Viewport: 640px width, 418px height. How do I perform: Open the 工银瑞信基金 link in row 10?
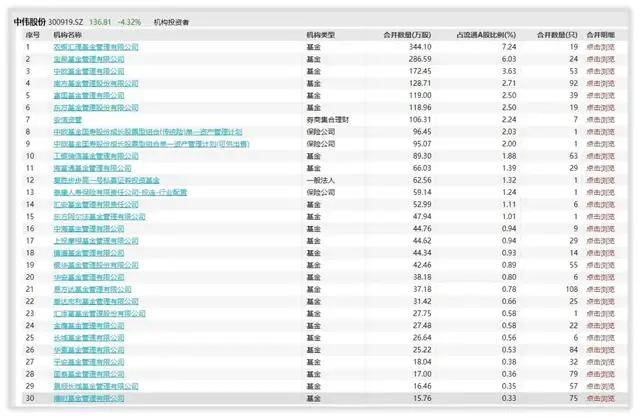(x=96, y=156)
